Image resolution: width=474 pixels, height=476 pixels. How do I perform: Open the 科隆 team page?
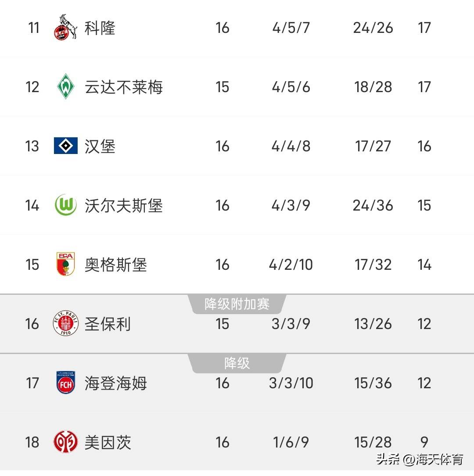pos(100,28)
